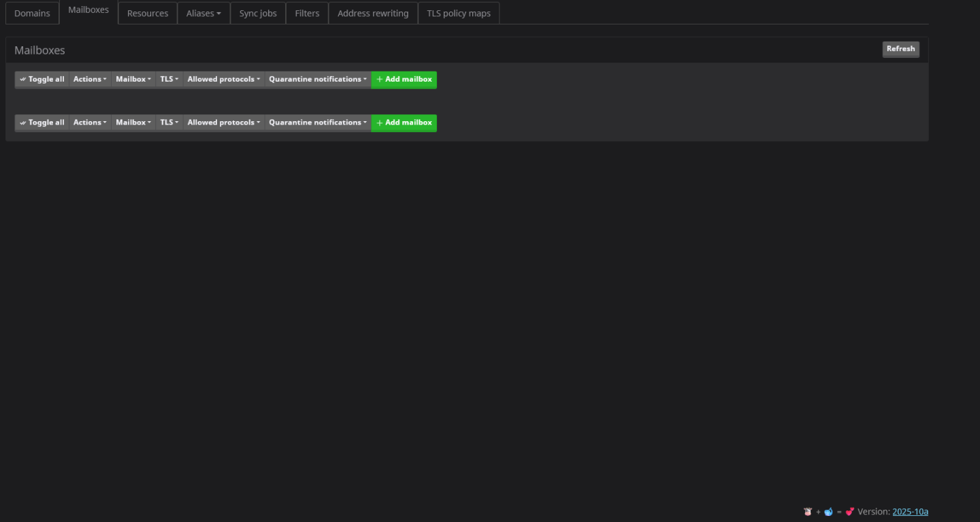Image resolution: width=980 pixels, height=522 pixels.
Task: Open the top Allowed protocols dropdown
Action: 224,80
